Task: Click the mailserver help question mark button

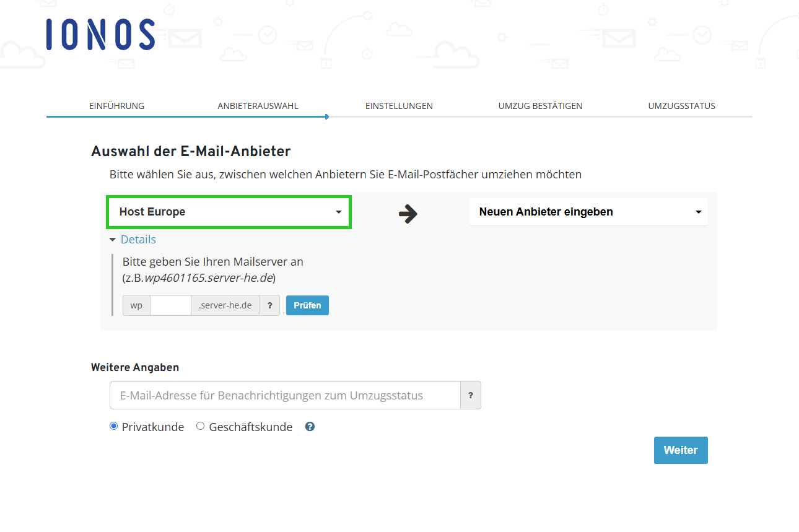Action: pos(269,305)
